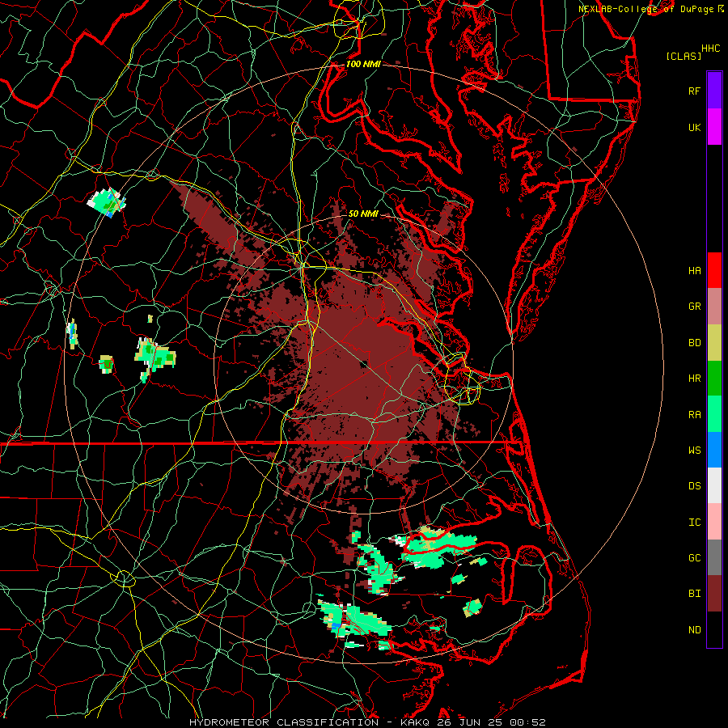Screen dimensions: 728x728
Task: Click the GC legend label
Action: point(694,558)
